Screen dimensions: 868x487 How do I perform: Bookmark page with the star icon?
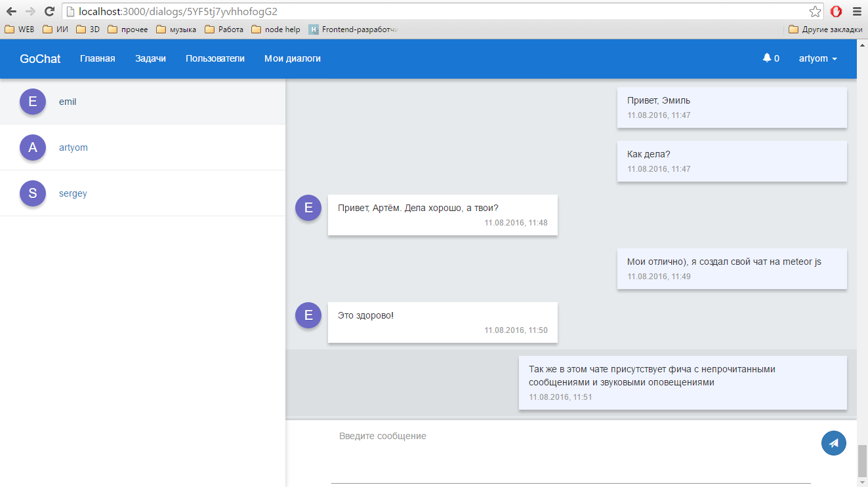point(815,11)
